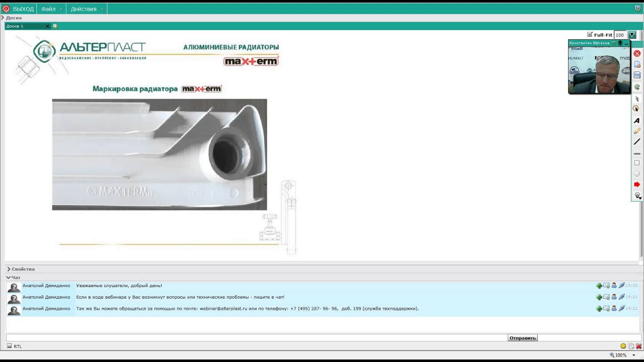Click green plus on 'Если в ходе вебинара' row
This screenshot has width=644, height=362.
pos(599,297)
